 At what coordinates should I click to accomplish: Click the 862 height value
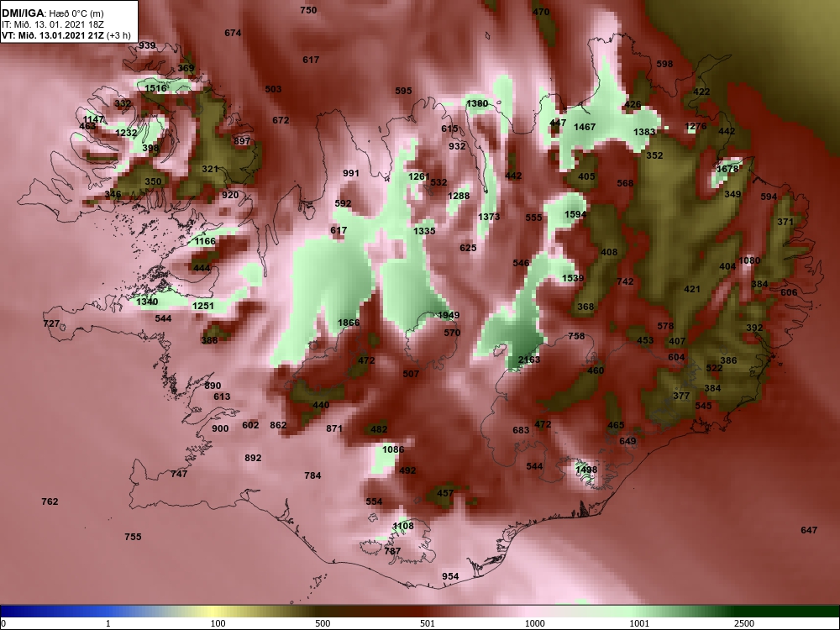278,425
